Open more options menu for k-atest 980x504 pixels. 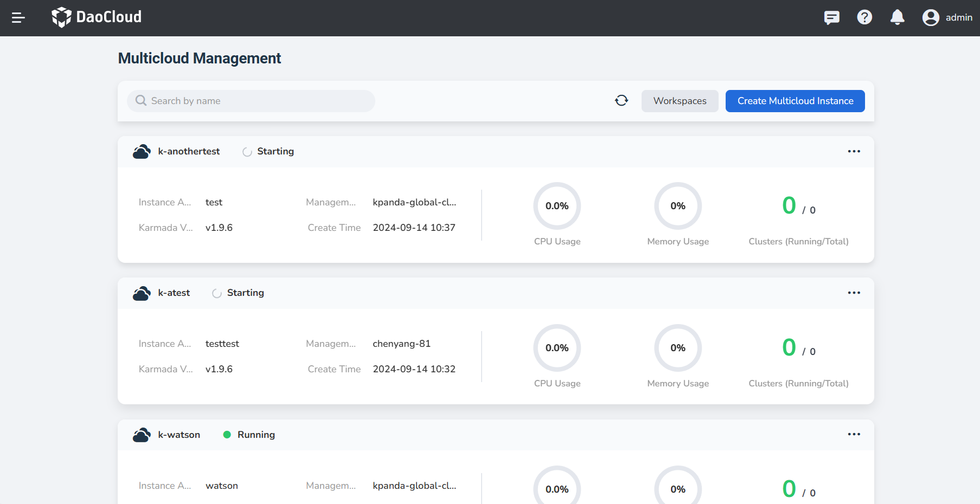[854, 293]
